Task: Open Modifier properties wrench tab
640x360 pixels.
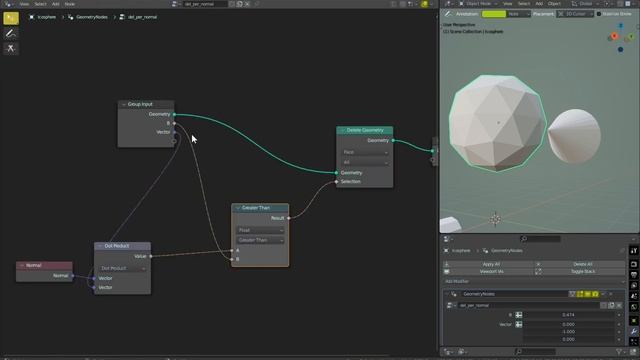Action: pos(634,331)
